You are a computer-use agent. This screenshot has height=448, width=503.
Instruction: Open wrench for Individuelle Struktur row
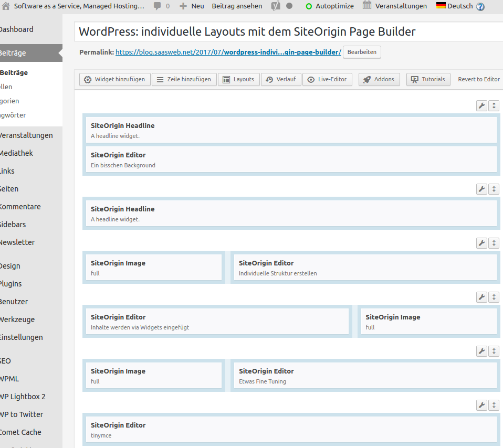tap(481, 243)
